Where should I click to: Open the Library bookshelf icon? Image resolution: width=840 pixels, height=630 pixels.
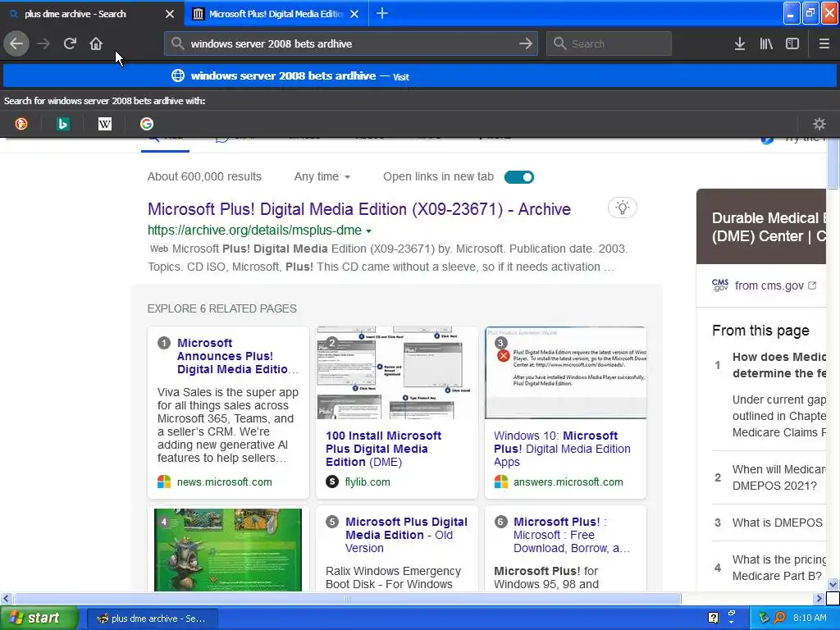point(766,43)
